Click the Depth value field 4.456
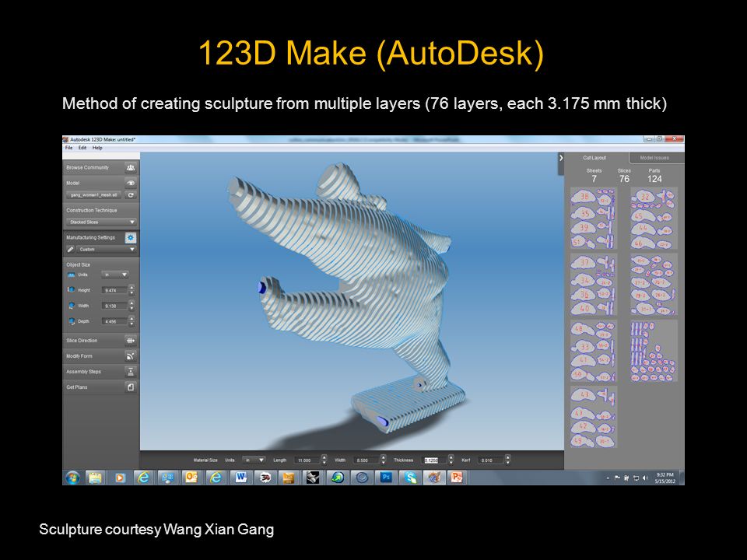Viewport: 747px width, 560px height. coord(115,322)
